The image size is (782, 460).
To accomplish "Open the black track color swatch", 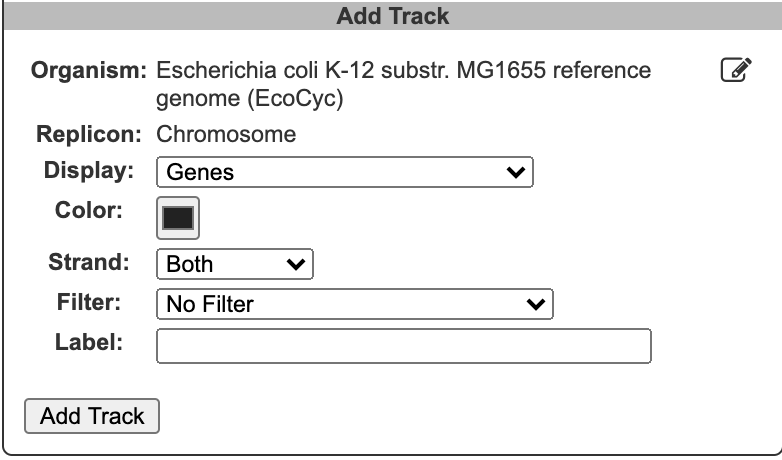I will tap(178, 218).
